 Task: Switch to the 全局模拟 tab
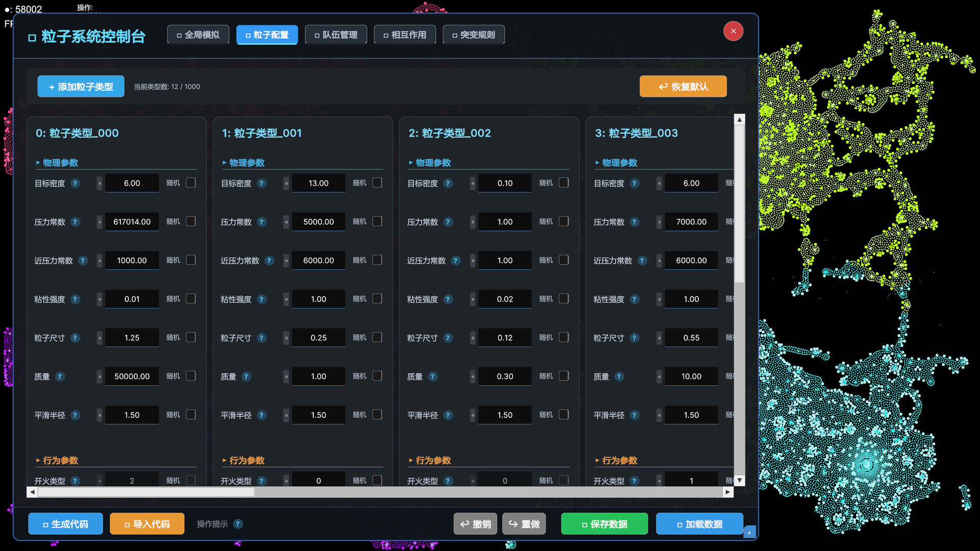[198, 35]
